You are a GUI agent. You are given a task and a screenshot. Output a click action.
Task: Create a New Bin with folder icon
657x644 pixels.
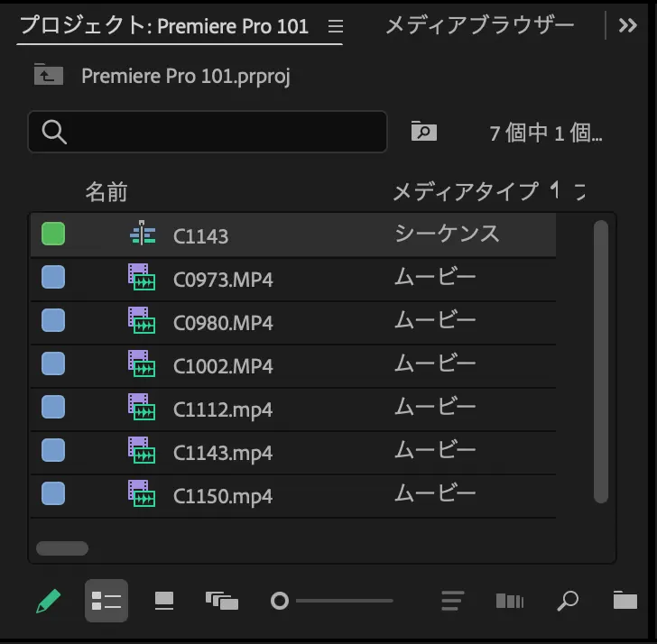click(x=625, y=600)
